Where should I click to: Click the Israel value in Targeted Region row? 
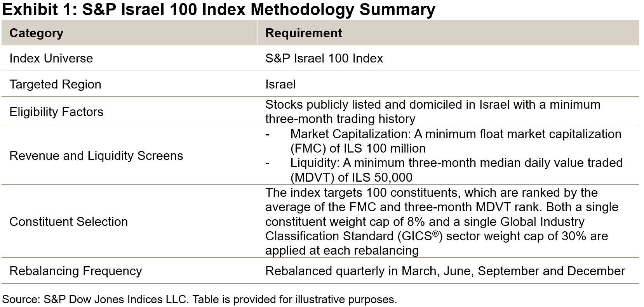click(x=280, y=84)
